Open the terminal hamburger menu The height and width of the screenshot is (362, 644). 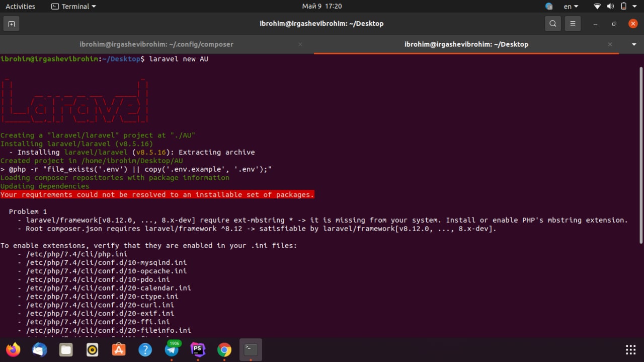click(572, 24)
